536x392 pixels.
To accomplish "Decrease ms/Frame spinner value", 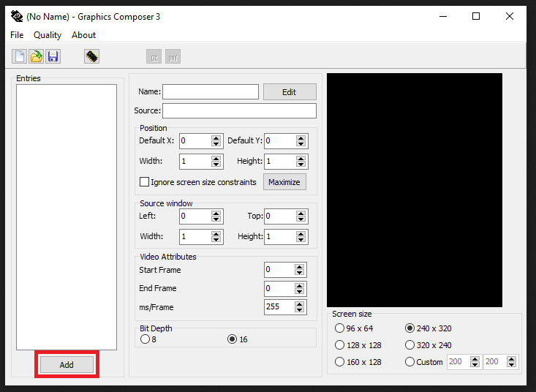I will coord(300,310).
